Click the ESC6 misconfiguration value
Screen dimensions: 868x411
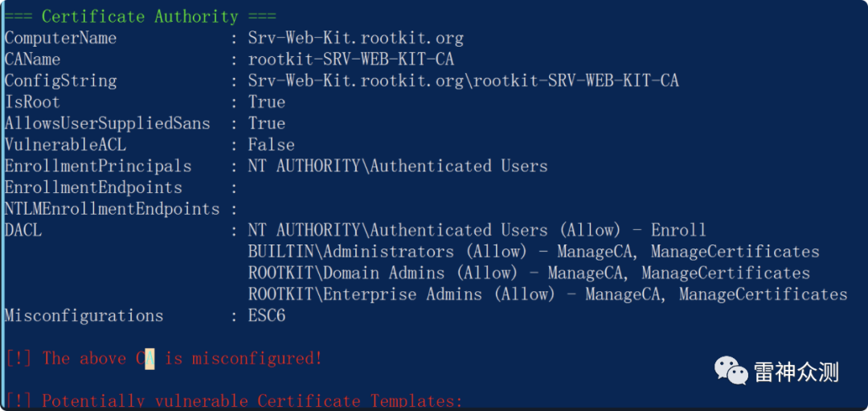[267, 316]
